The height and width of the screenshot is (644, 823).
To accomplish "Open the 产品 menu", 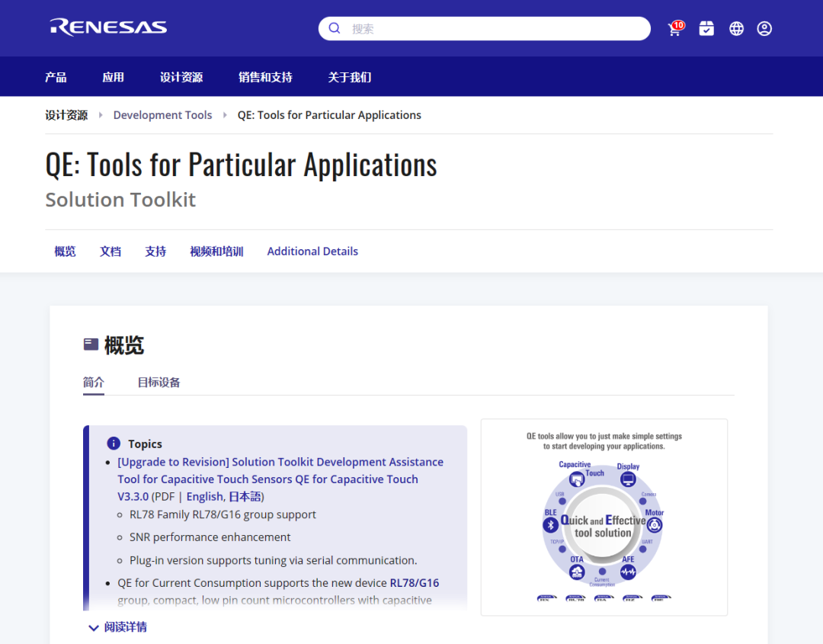I will pos(56,77).
